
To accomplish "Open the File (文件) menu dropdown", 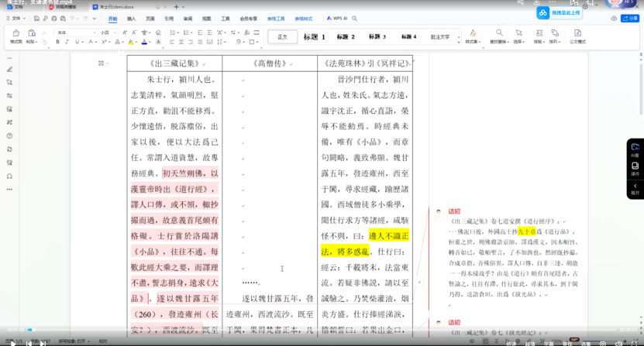I will [x=16, y=19].
